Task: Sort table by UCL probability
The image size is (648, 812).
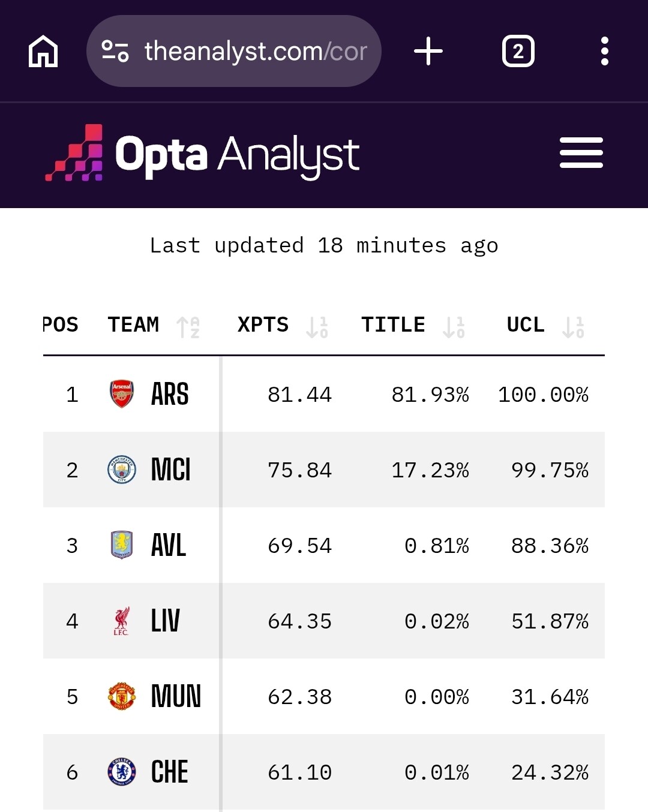Action: coord(573,327)
